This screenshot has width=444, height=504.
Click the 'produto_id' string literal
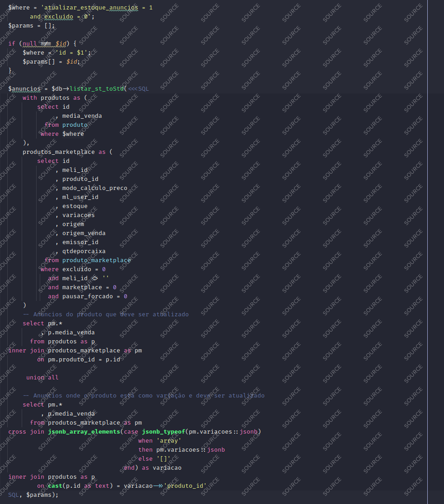point(185,486)
